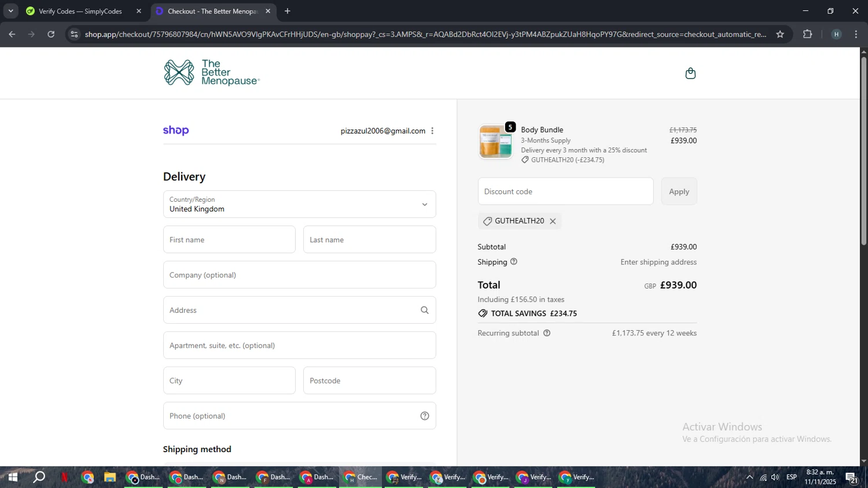Close the Verify Codes tab

[x=138, y=11]
